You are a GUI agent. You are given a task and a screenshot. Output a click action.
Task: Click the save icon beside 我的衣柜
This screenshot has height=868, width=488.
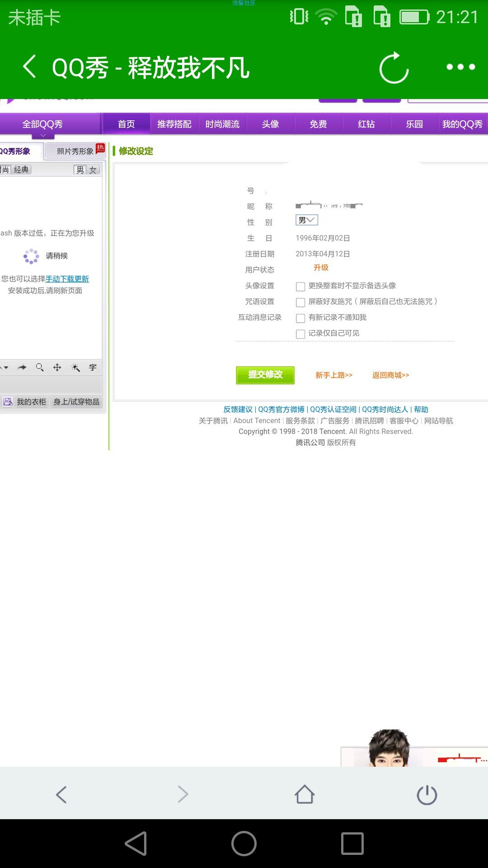click(8, 401)
